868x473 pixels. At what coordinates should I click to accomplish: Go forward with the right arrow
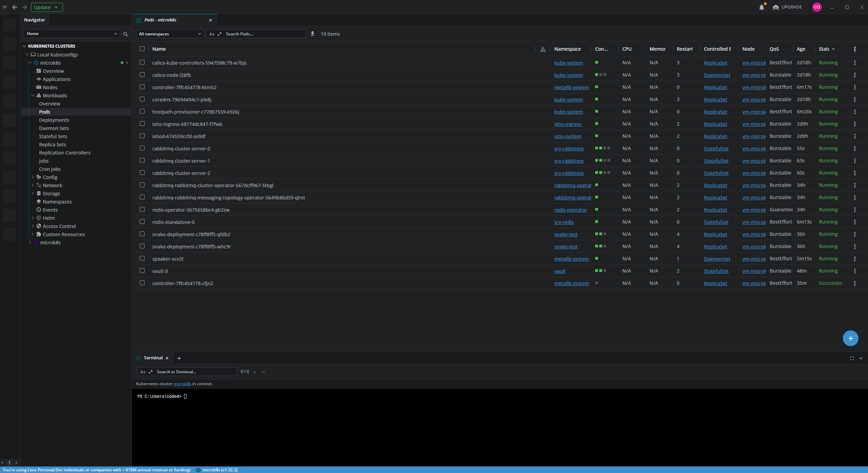[24, 7]
